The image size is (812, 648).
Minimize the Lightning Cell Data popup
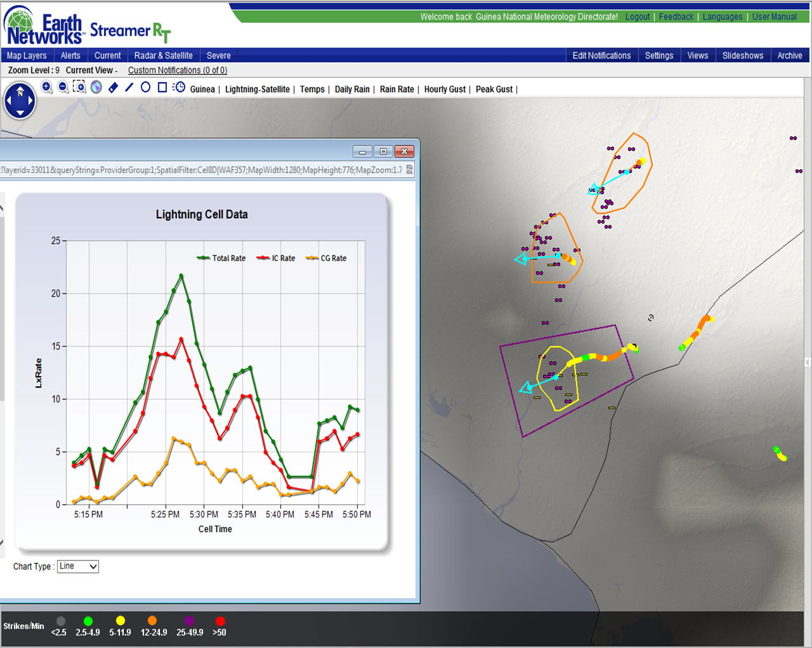coord(362,152)
